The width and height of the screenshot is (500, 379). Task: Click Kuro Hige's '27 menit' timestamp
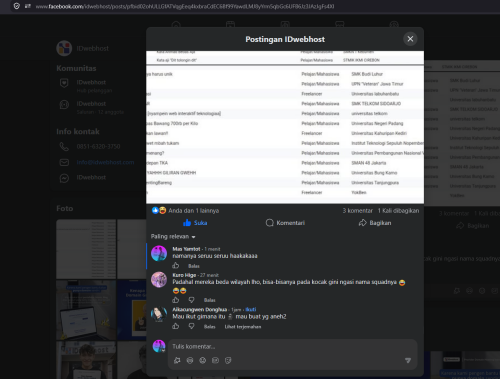(x=209, y=275)
